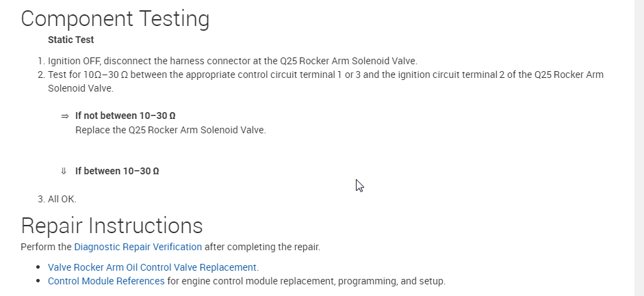
Task: Click the bold "If between 10–30 Ω" text
Action: pyautogui.click(x=117, y=171)
